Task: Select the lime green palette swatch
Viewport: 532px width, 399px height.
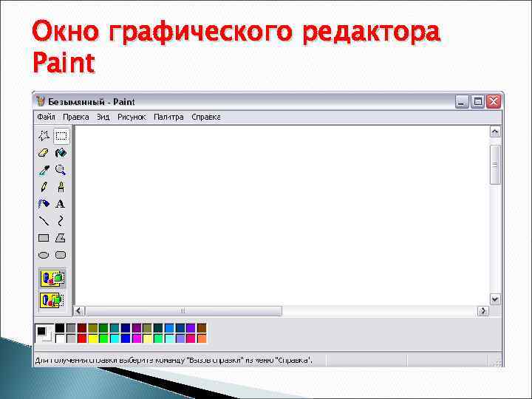Action: pos(103,338)
